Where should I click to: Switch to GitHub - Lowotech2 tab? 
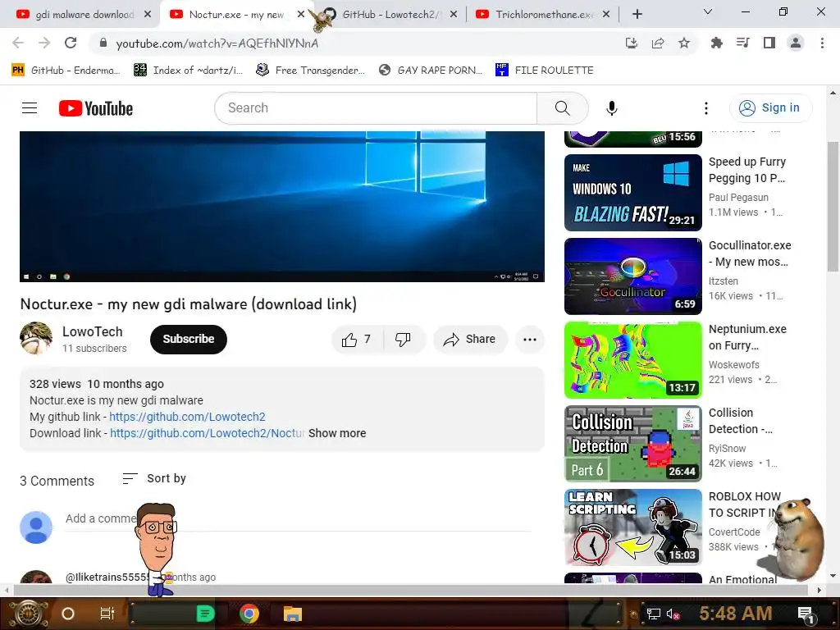pos(390,15)
